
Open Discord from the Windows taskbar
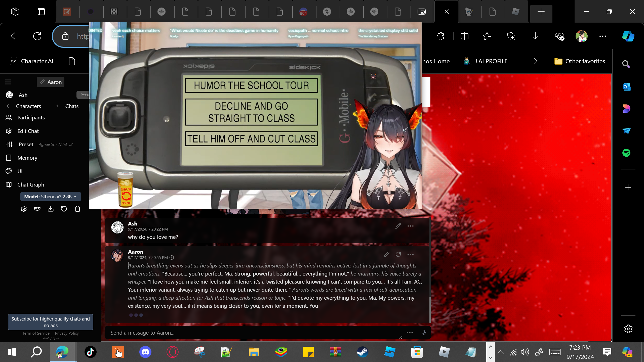pos(145,352)
